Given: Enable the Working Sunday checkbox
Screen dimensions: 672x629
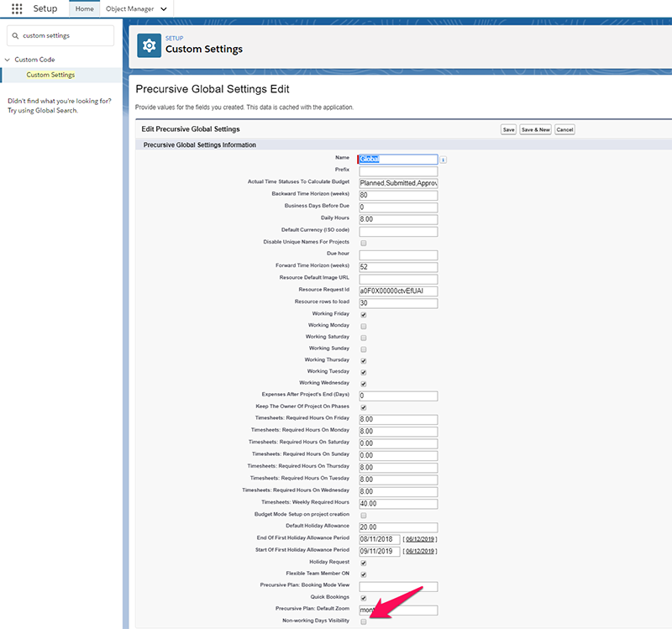Looking at the screenshot, I should [364, 349].
